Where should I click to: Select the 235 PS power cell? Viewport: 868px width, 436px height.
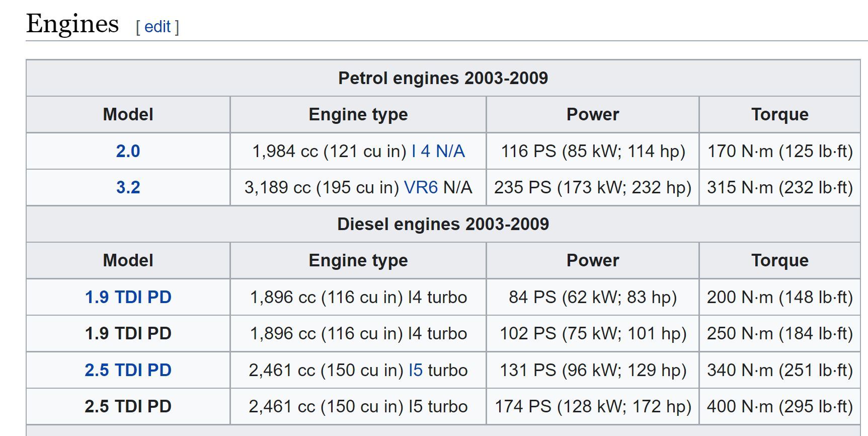[x=592, y=187]
